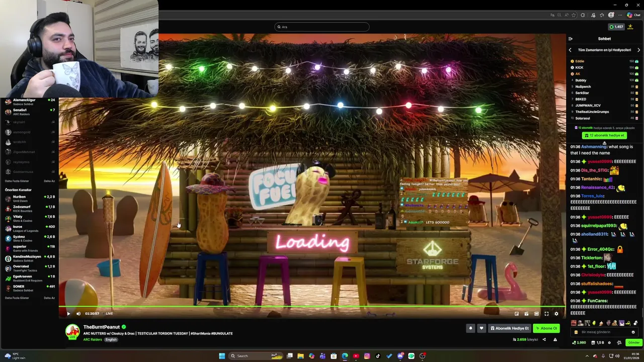Open Copilot Chat in browser toolbar

pos(633,15)
